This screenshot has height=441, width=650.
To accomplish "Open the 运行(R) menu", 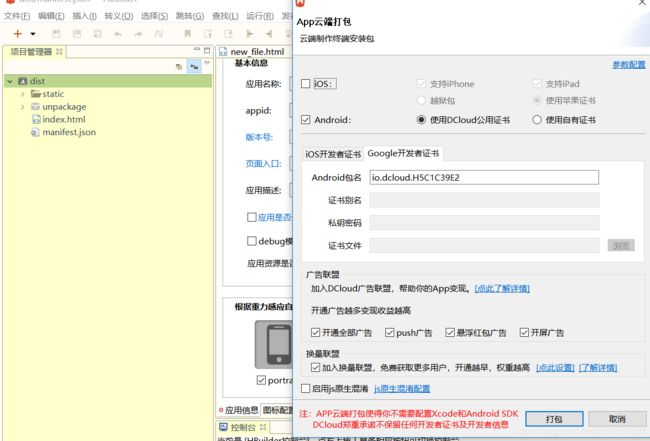I will coord(260,16).
